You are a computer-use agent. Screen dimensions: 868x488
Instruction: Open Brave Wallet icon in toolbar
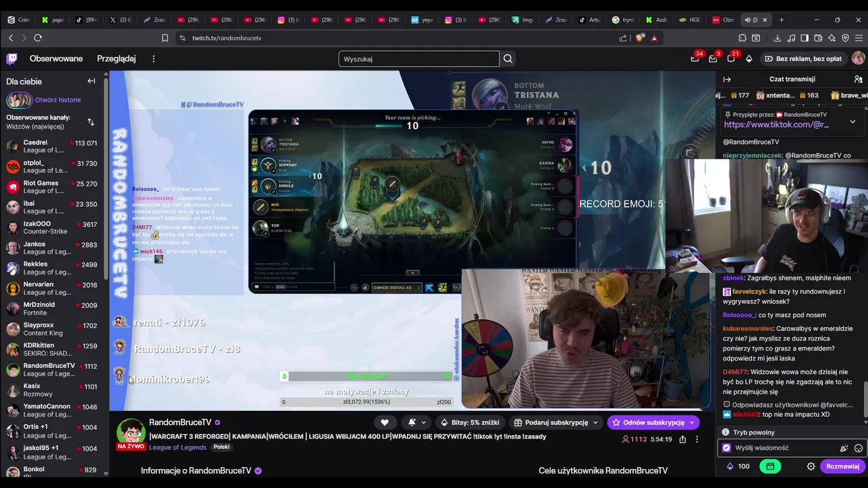point(818,38)
